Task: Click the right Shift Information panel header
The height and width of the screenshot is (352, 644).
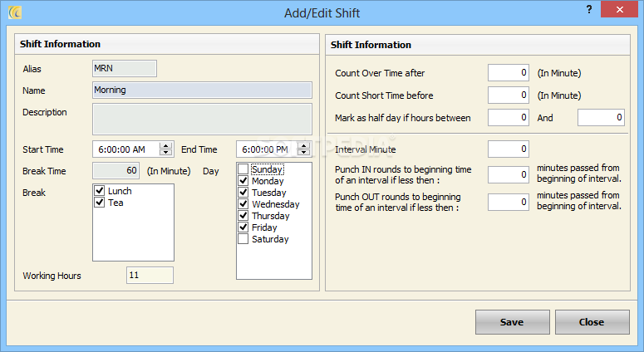Action: 478,45
